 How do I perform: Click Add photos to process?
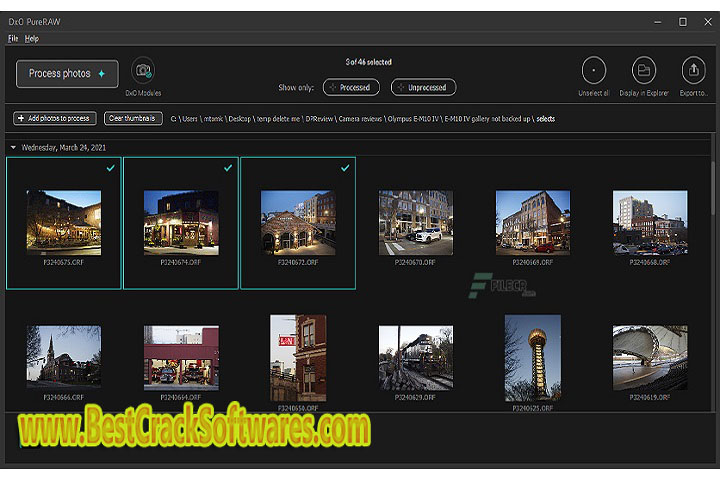coord(55,119)
